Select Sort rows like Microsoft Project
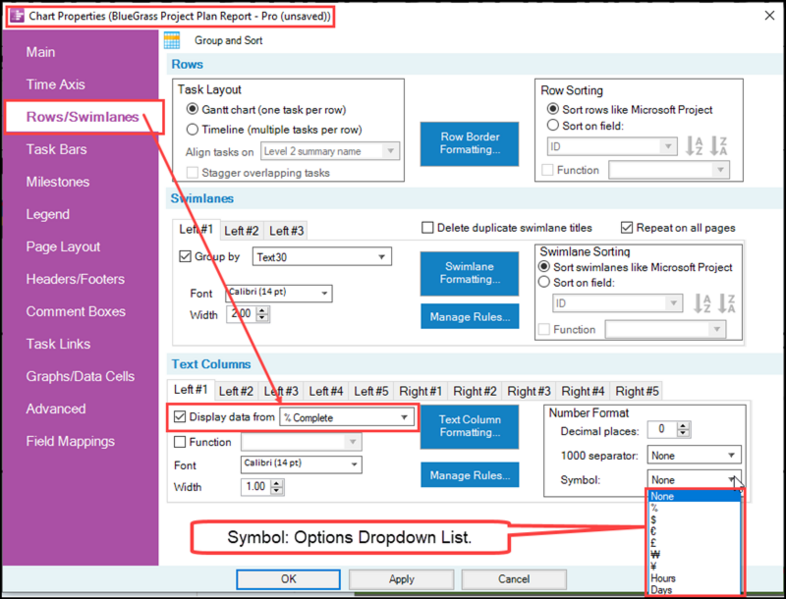 553,109
